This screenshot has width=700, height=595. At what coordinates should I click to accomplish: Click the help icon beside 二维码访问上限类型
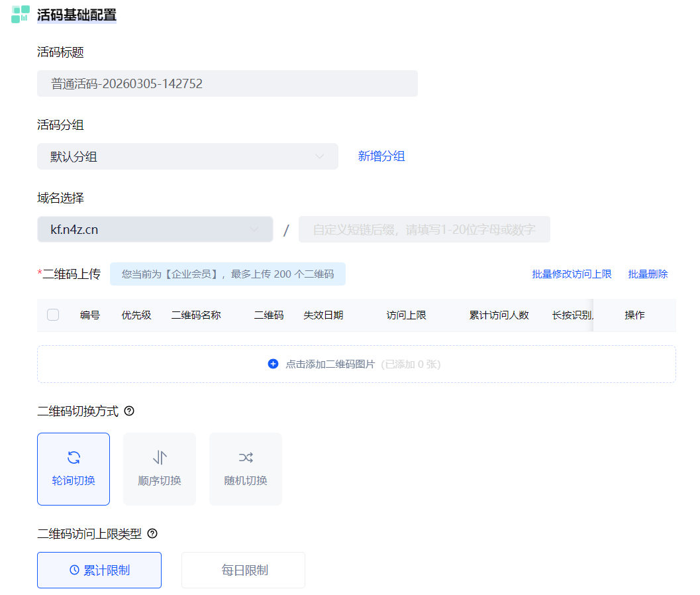click(x=152, y=533)
